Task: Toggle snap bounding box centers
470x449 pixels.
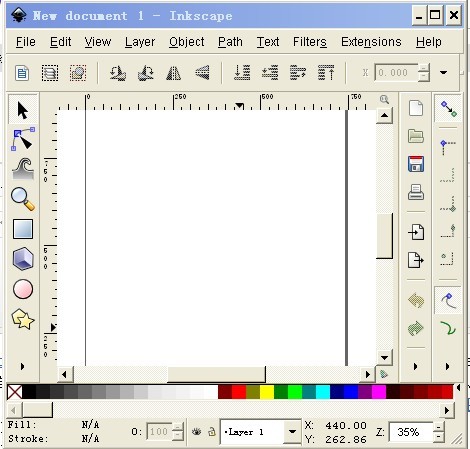Action: (448, 259)
